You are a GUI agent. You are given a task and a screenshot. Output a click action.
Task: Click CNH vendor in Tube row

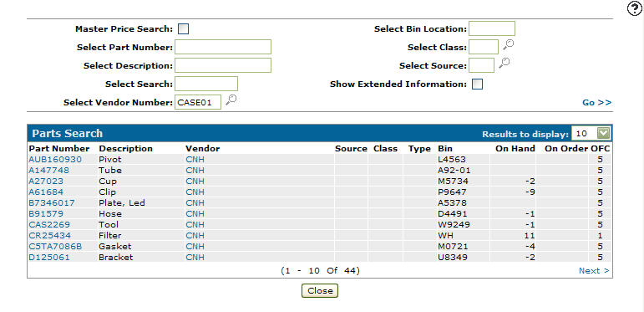(x=195, y=170)
